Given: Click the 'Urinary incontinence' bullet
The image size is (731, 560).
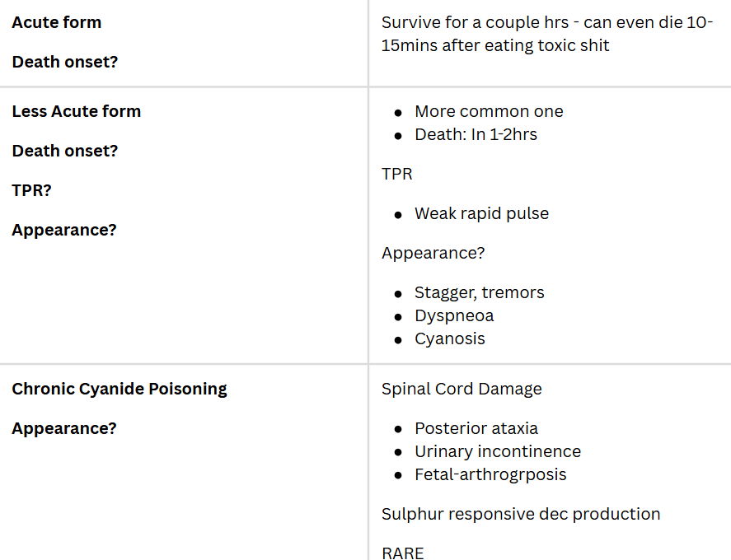Looking at the screenshot, I should 498,451.
